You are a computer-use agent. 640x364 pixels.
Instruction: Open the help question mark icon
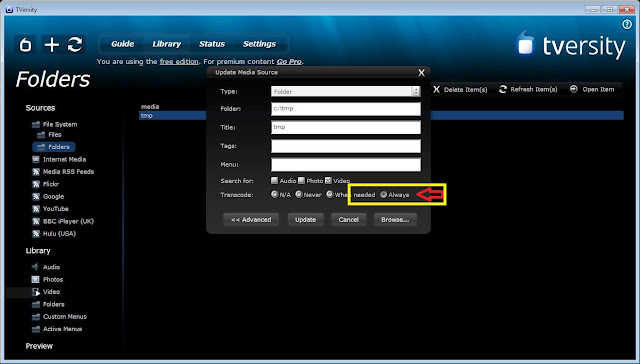point(627,24)
